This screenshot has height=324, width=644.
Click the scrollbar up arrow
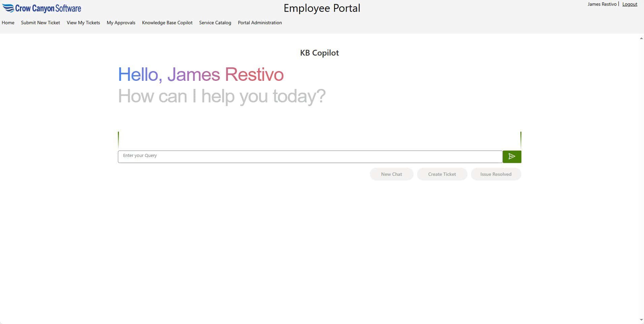(641, 38)
